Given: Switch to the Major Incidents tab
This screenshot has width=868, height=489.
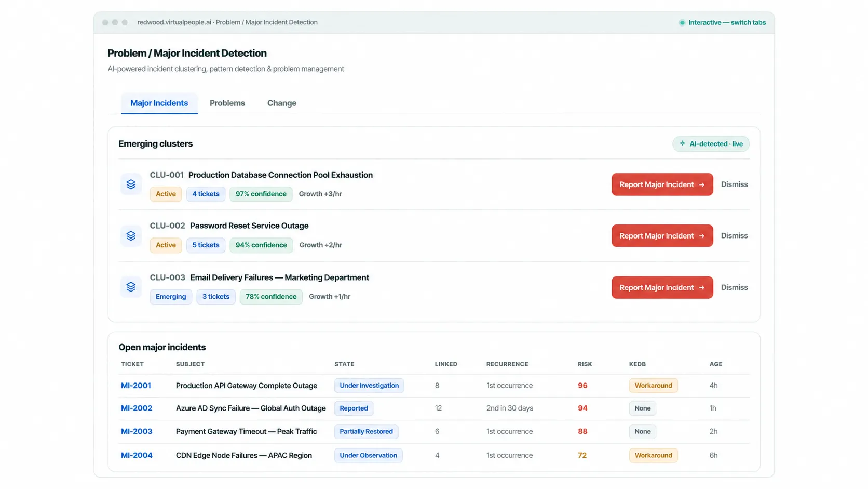Looking at the screenshot, I should tap(159, 103).
